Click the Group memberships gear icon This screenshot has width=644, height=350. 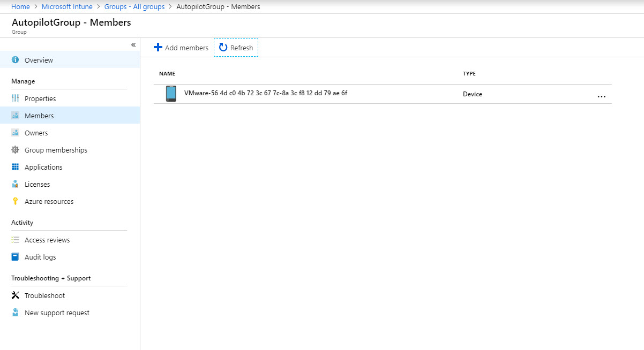tap(15, 150)
